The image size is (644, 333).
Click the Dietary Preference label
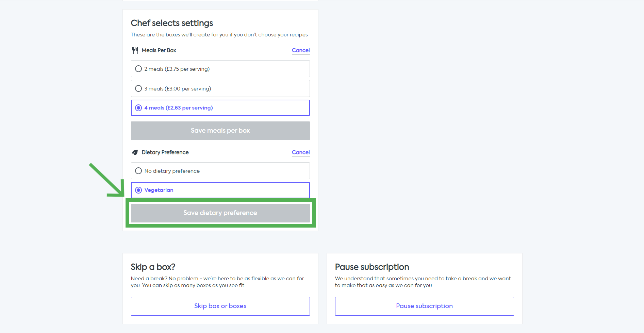pyautogui.click(x=165, y=152)
